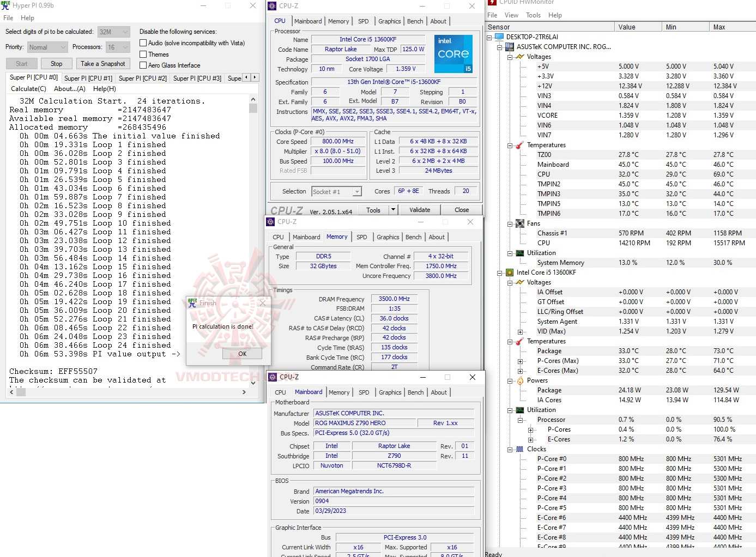The width and height of the screenshot is (756, 557).
Task: Open the View menu in HWMonitor
Action: click(511, 15)
